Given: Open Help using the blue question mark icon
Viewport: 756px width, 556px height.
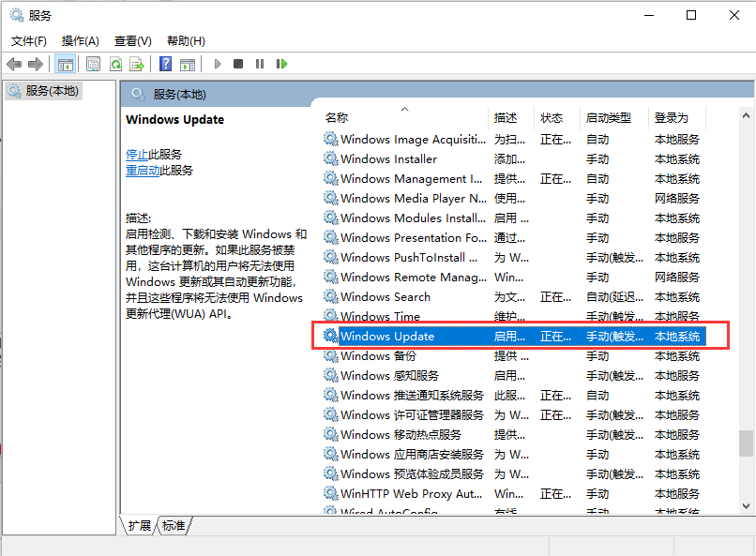Looking at the screenshot, I should pyautogui.click(x=166, y=63).
